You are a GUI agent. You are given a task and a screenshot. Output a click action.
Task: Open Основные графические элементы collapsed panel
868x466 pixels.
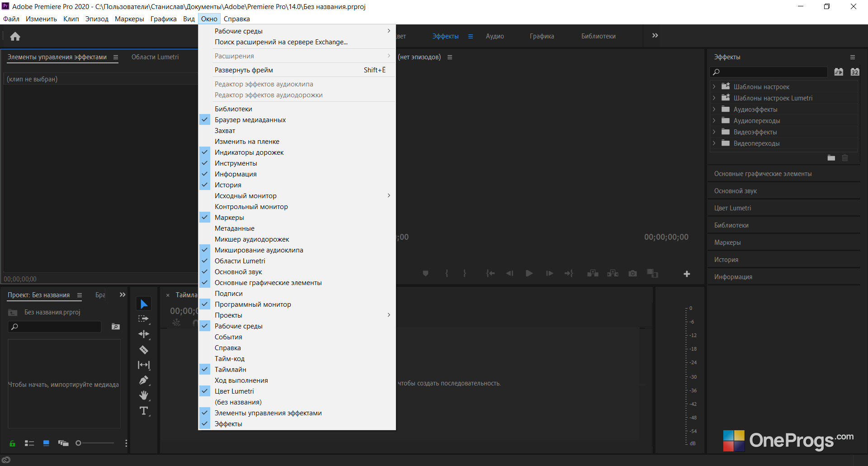(x=763, y=174)
